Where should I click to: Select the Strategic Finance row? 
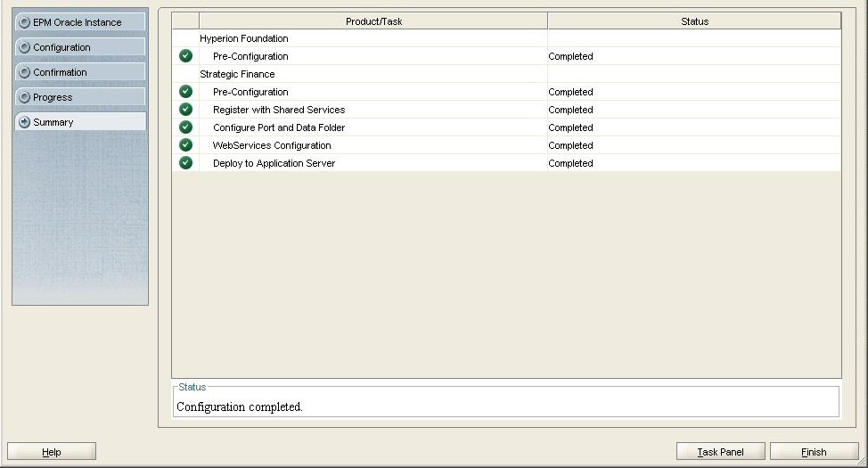[506, 74]
